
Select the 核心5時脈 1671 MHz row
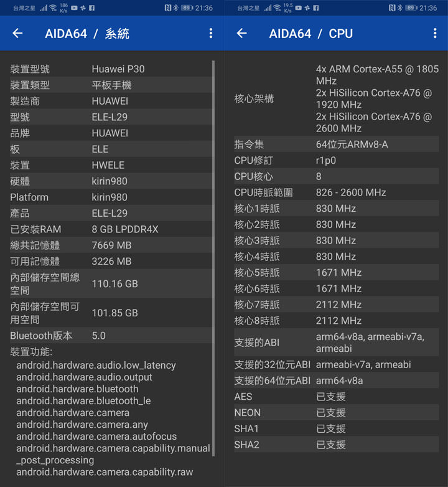pos(336,272)
